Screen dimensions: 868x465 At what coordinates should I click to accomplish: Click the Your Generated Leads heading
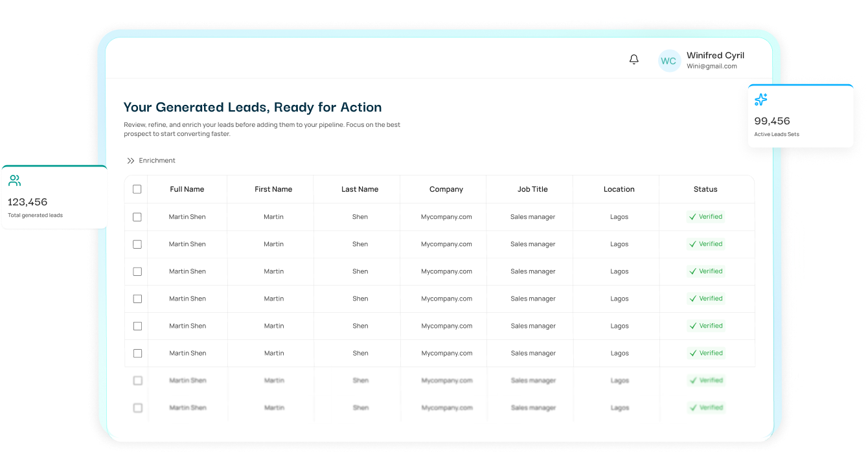click(x=253, y=108)
